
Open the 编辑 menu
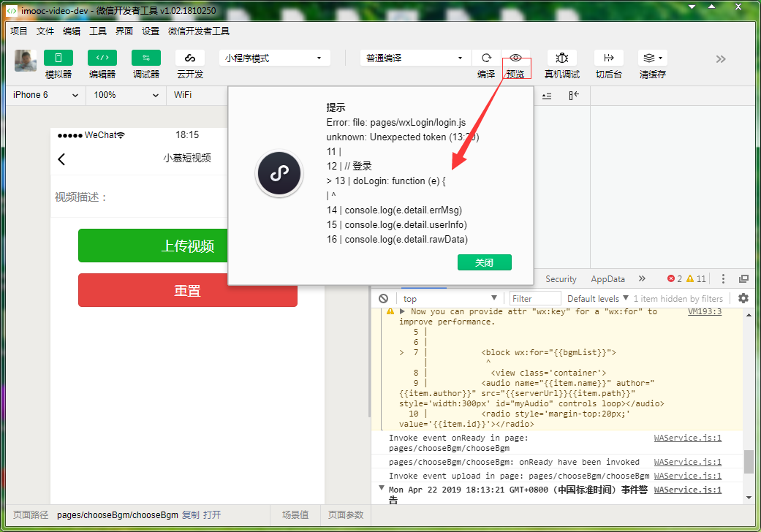(x=72, y=31)
